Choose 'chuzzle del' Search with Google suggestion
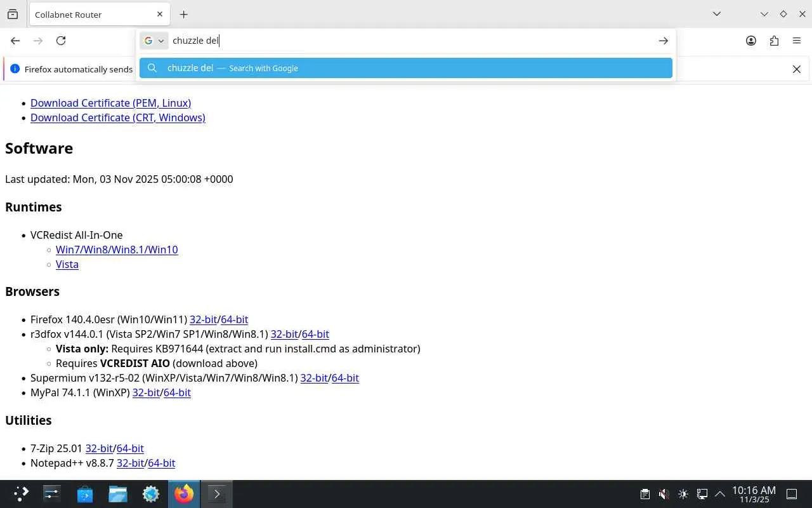Screen dimensions: 812x508 point(406,68)
